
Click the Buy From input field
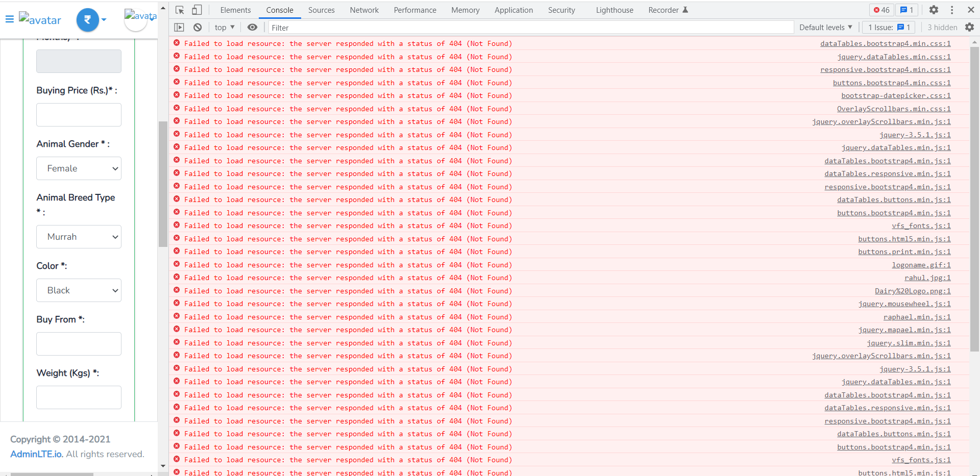[x=79, y=344]
